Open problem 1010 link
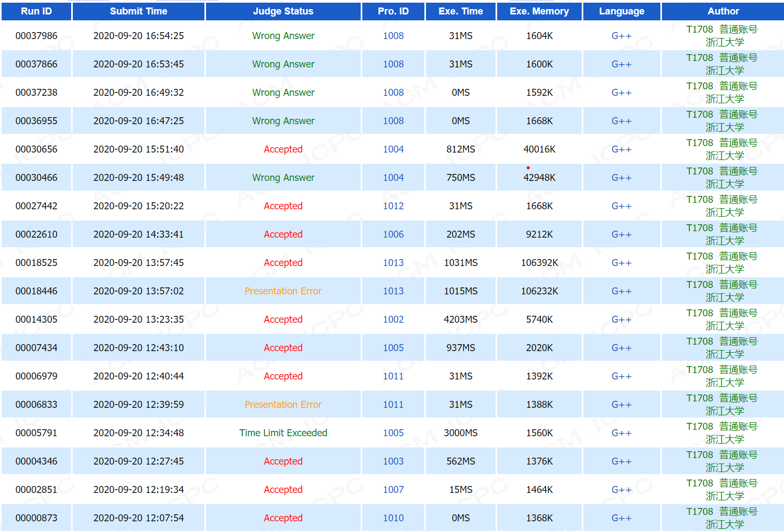 click(393, 518)
